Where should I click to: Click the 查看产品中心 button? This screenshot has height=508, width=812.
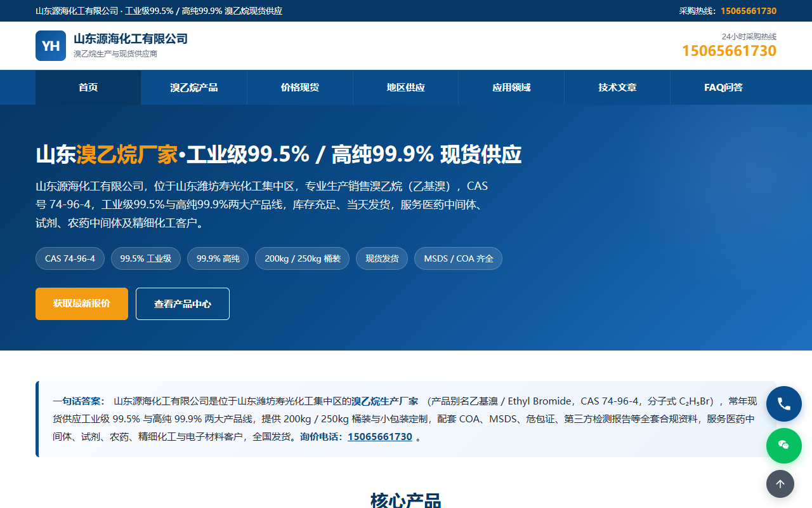pos(183,304)
